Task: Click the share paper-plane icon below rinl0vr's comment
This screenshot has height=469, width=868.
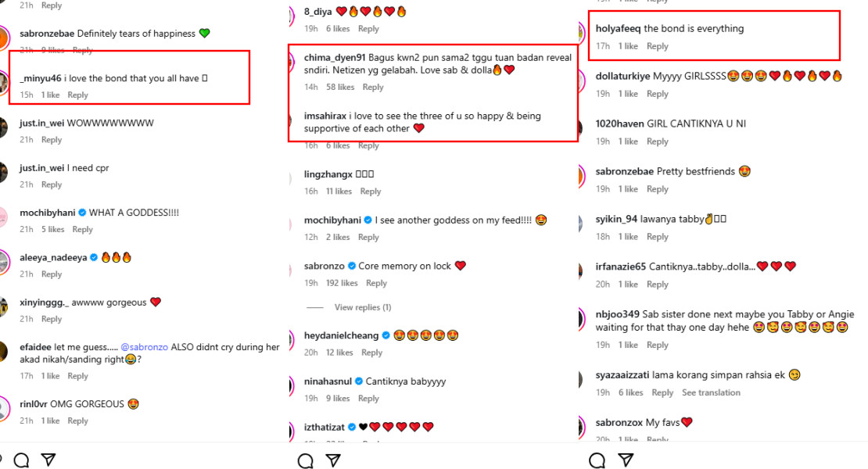Action: pyautogui.click(x=48, y=460)
